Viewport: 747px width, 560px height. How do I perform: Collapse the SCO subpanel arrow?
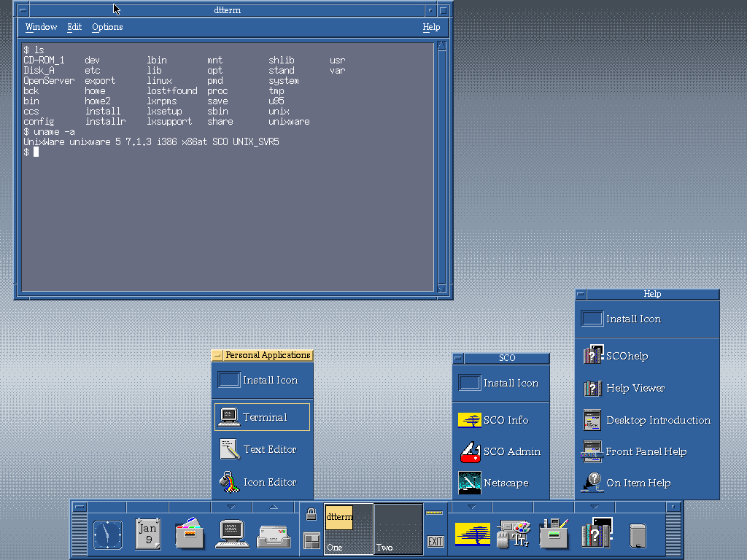472,507
